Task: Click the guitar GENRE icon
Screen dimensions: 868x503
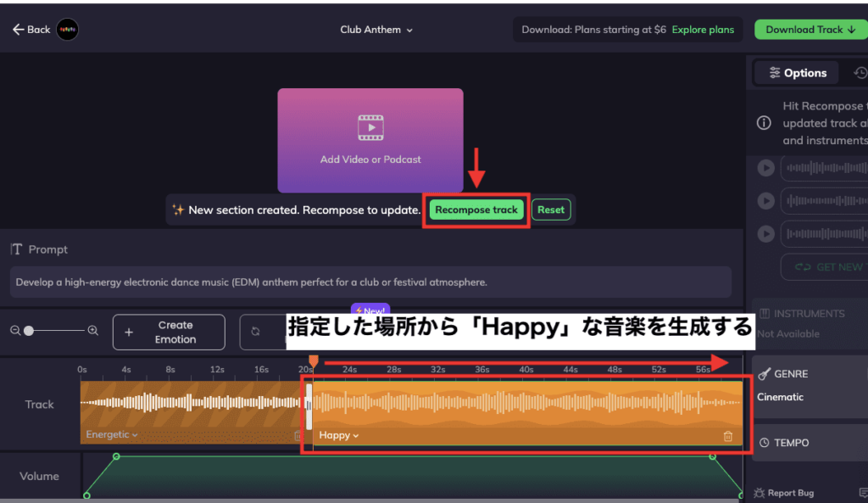Action: pos(765,374)
